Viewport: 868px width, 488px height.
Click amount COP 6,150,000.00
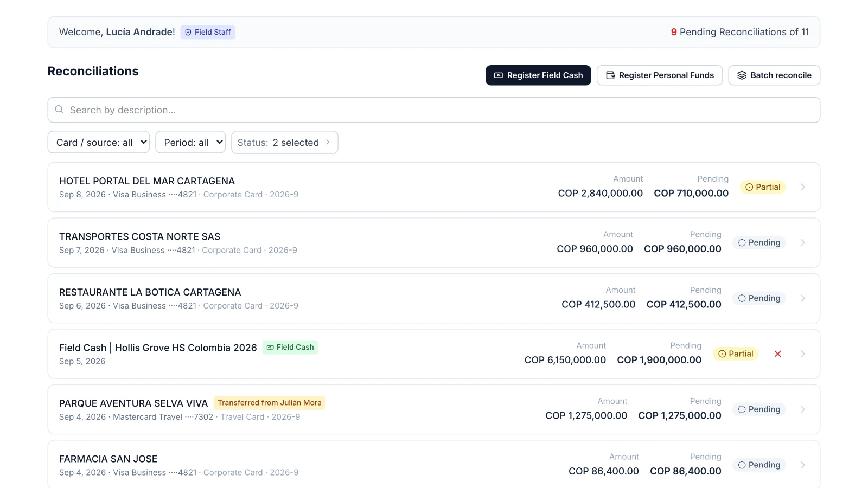pos(565,360)
